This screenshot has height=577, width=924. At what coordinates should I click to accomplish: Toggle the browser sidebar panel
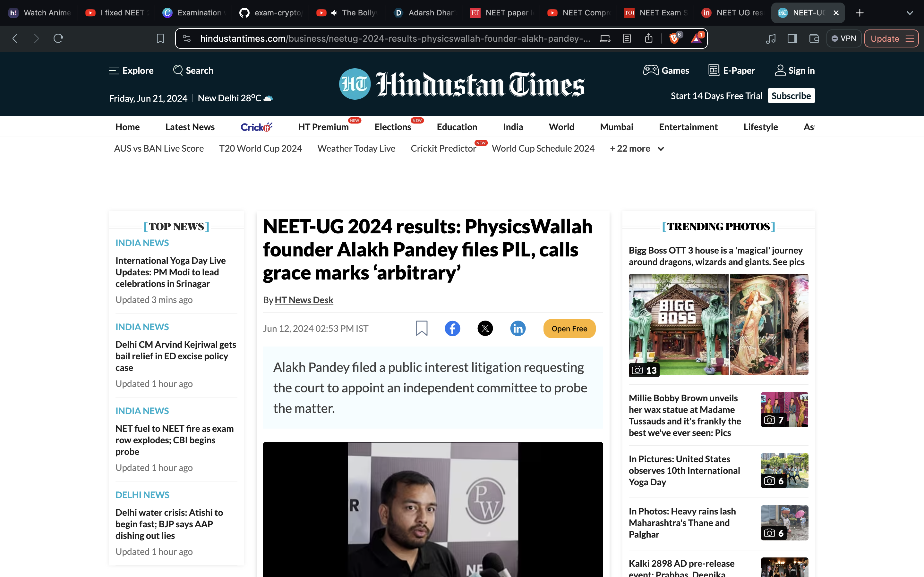click(x=792, y=38)
